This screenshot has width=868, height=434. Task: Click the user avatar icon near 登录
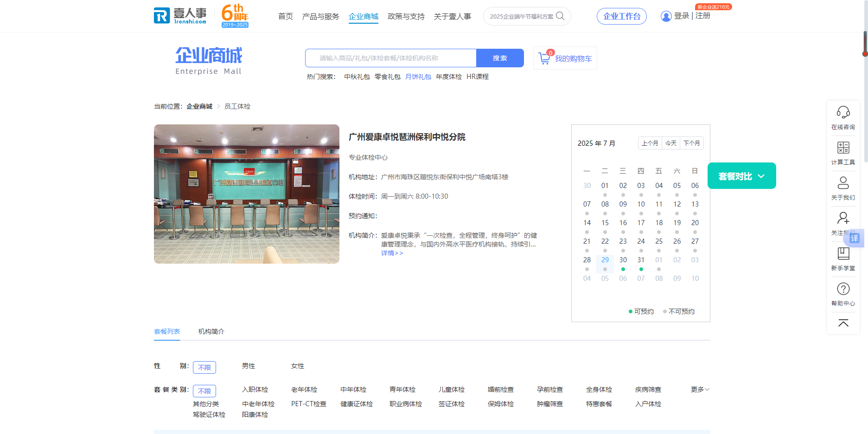coord(666,16)
